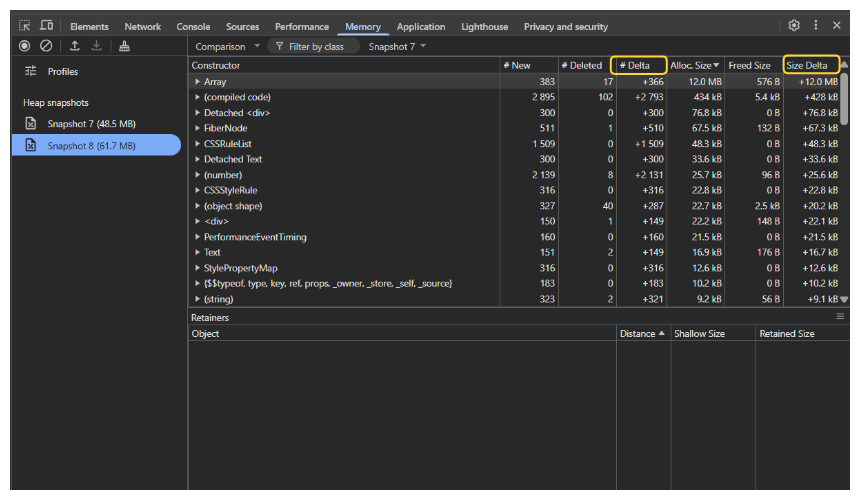The width and height of the screenshot is (860, 500).
Task: Click the clear all profiles icon
Action: [x=46, y=46]
